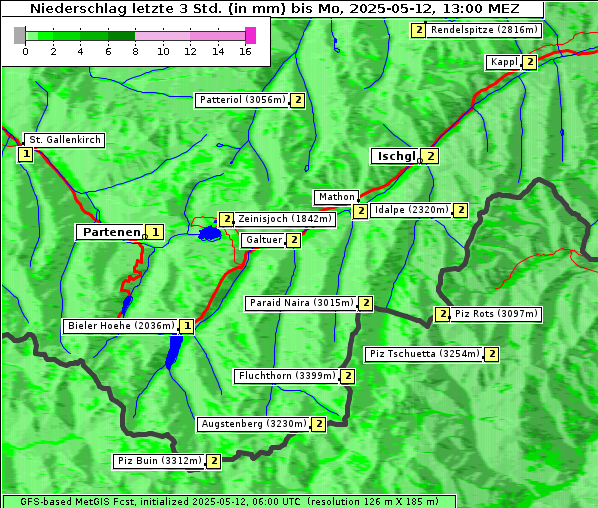Click the map title with forecast date

274,9
